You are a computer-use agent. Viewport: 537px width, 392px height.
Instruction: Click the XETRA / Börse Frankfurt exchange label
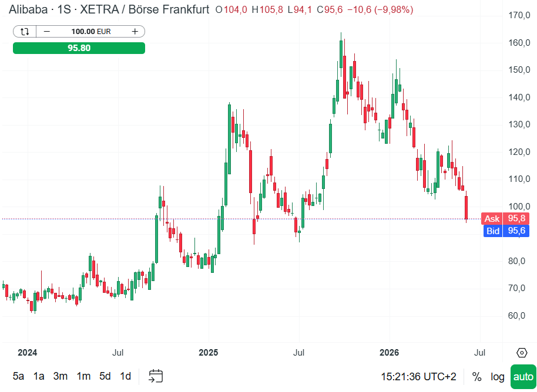[x=145, y=9]
